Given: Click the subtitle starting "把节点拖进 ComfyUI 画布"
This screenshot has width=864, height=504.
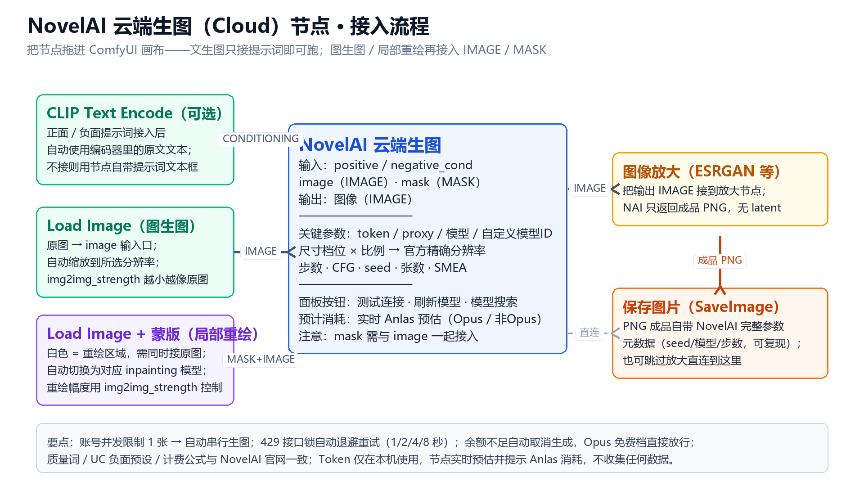Looking at the screenshot, I should tap(287, 50).
